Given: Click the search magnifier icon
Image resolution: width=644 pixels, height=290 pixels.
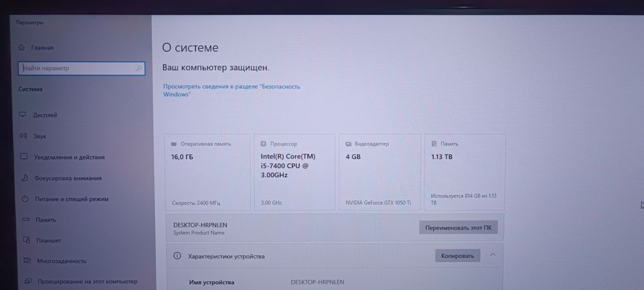Looking at the screenshot, I should 139,68.
